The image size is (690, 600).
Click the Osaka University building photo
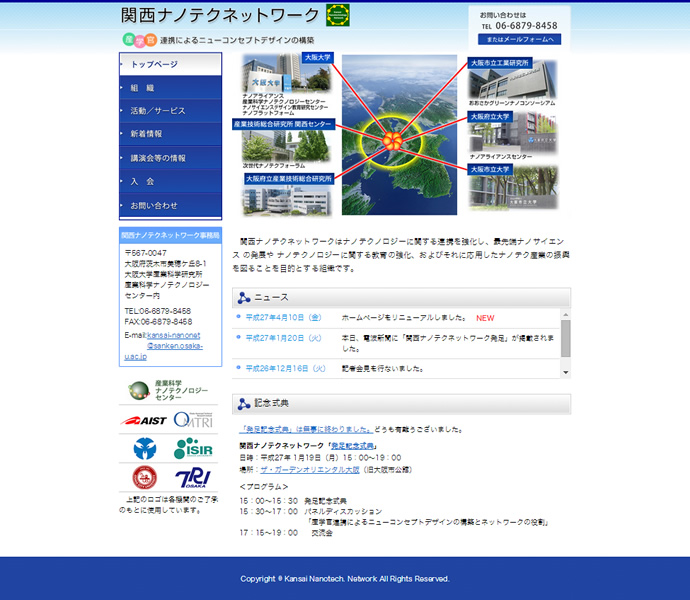(x=285, y=73)
